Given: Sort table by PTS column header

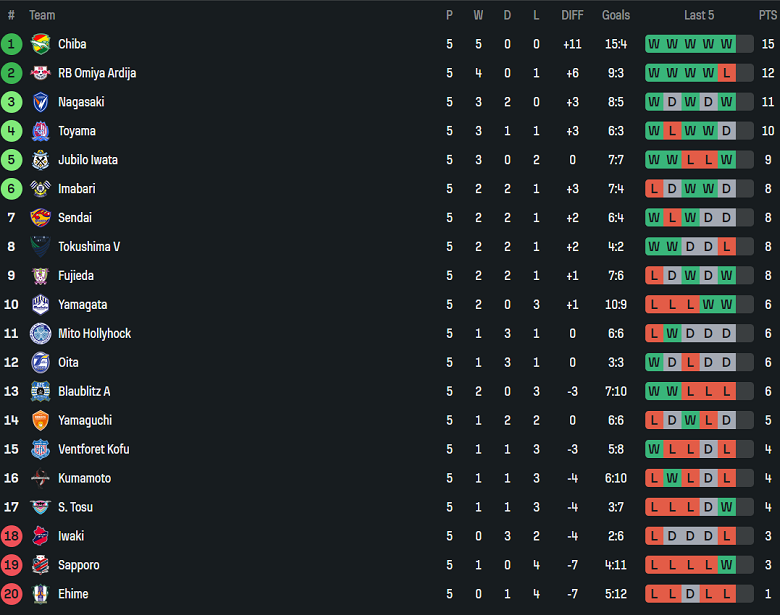Looking at the screenshot, I should 767,15.
